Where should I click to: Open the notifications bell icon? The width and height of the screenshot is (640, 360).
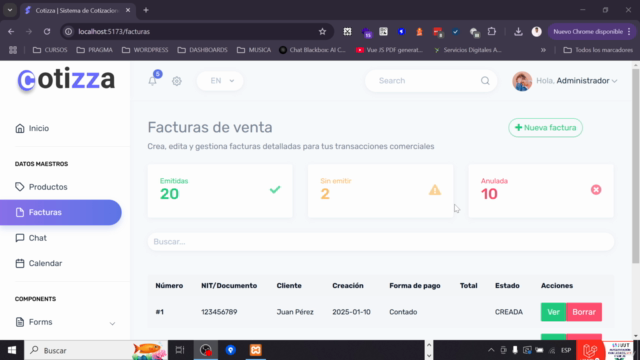pyautogui.click(x=153, y=81)
